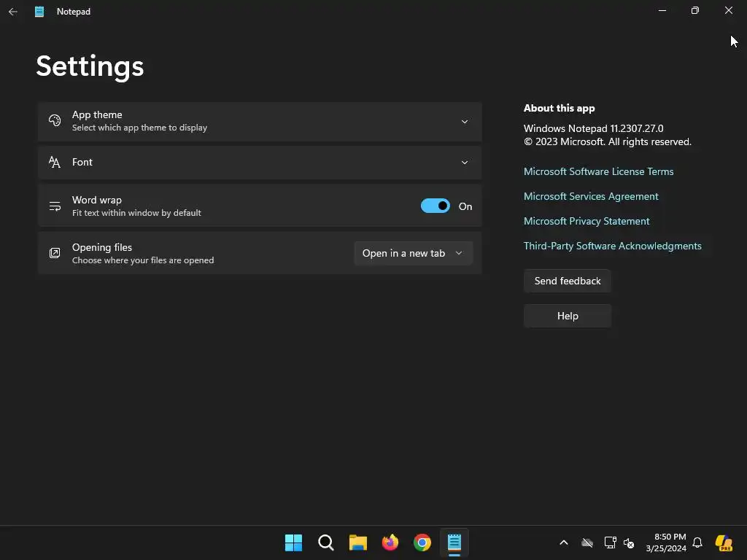Go back using the arrow in title bar

click(13, 12)
